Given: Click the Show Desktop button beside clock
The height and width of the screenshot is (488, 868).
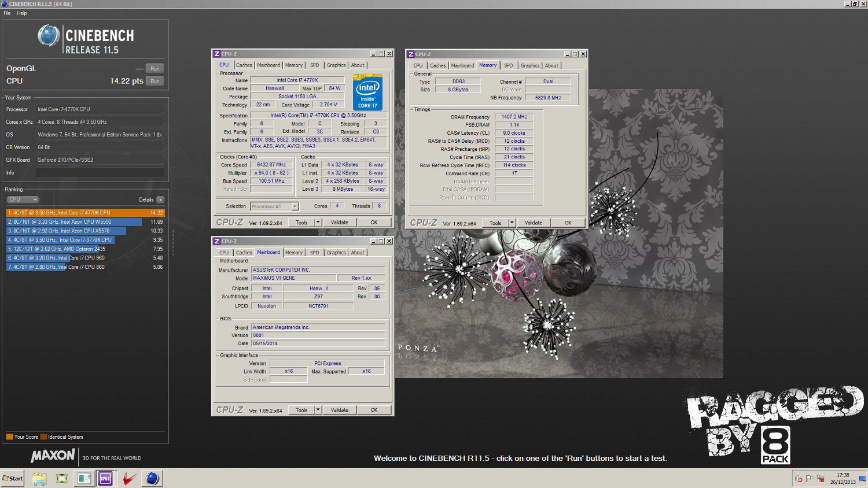Looking at the screenshot, I should tap(864, 479).
